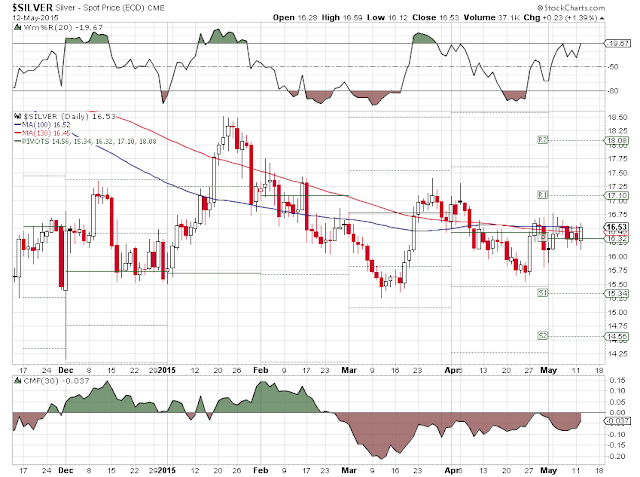The height and width of the screenshot is (477, 640).
Task: Select the Open 16.28 value
Action: pos(295,18)
